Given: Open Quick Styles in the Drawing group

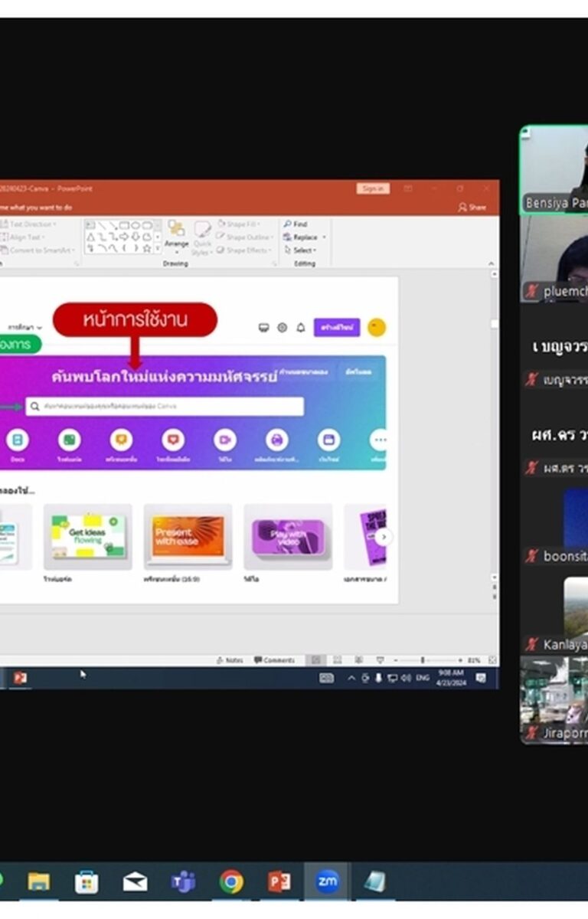Looking at the screenshot, I should [202, 237].
